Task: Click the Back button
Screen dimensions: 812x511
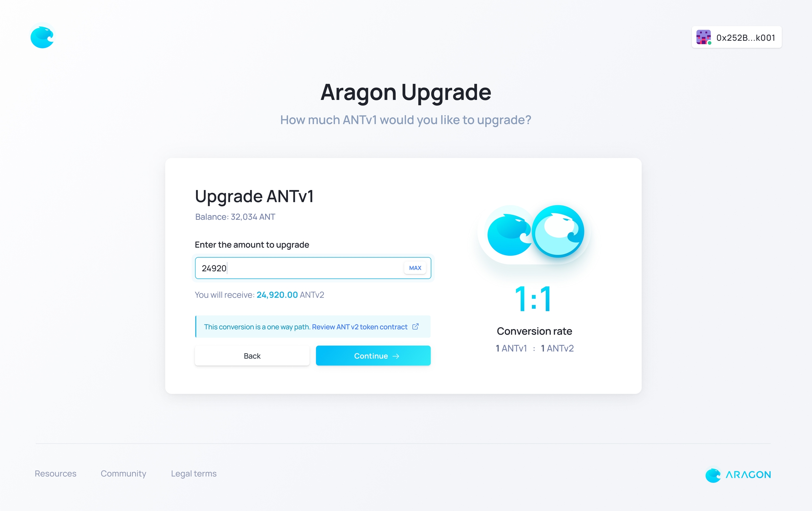Action: (252, 355)
